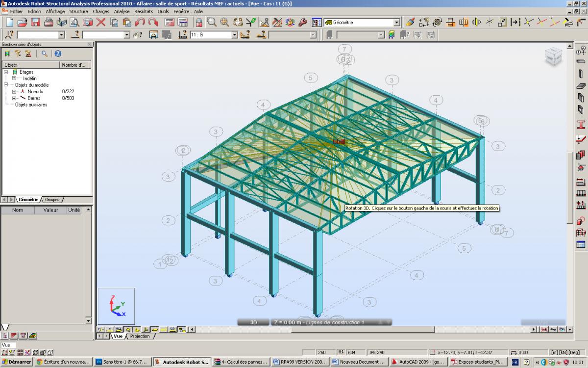The width and height of the screenshot is (588, 368).
Task: Select the Vue tab below the viewport
Action: (x=118, y=336)
